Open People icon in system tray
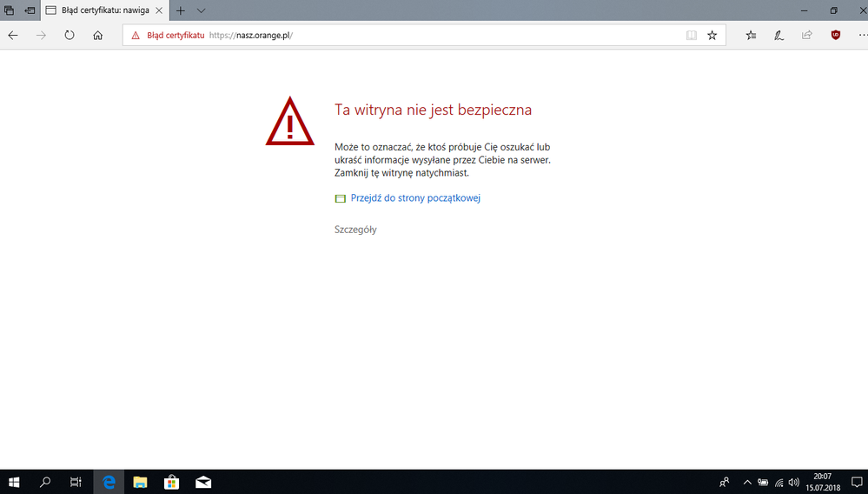Image resolution: width=868 pixels, height=494 pixels. (724, 482)
